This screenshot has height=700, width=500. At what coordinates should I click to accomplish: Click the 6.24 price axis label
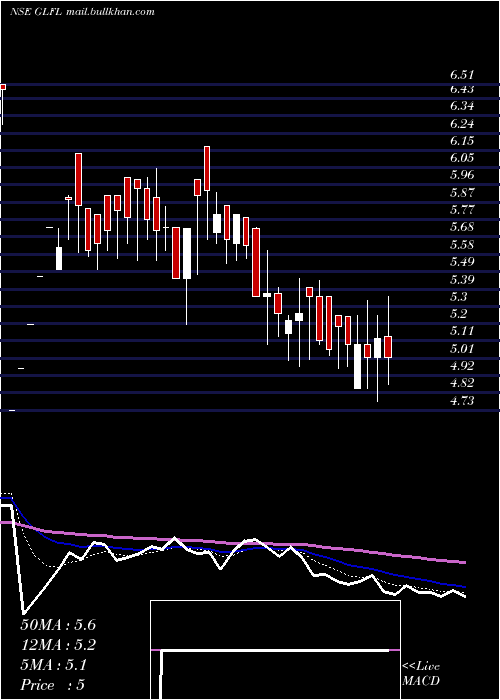click(x=462, y=124)
